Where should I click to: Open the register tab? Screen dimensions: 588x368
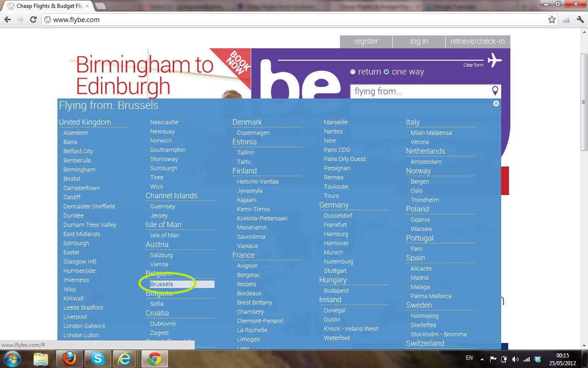tap(366, 41)
